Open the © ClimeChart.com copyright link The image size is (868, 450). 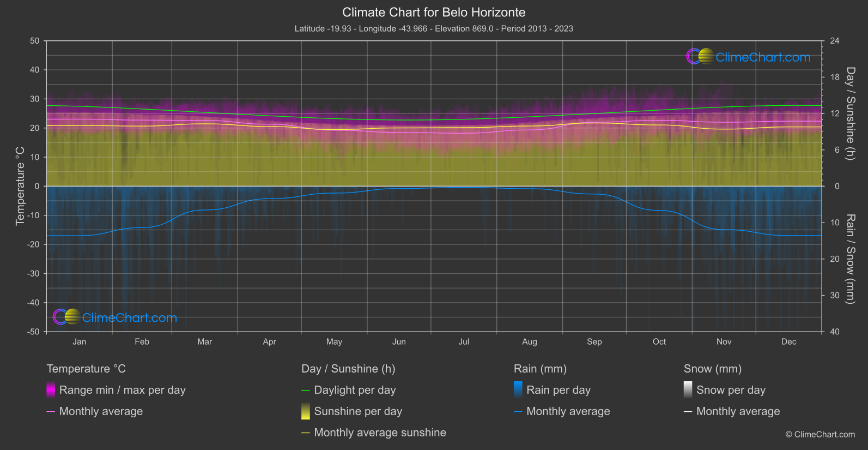point(820,434)
